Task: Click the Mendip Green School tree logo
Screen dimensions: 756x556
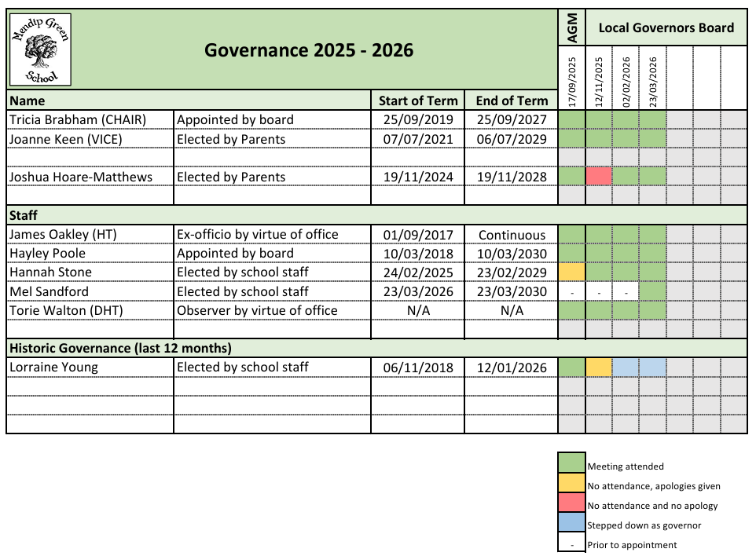Action: click(39, 50)
